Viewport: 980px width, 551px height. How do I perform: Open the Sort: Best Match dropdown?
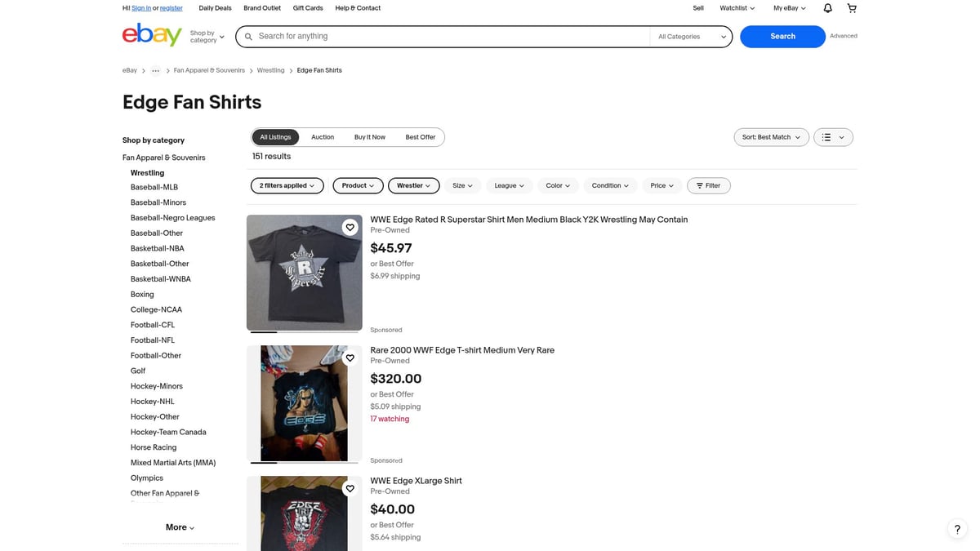[770, 136]
